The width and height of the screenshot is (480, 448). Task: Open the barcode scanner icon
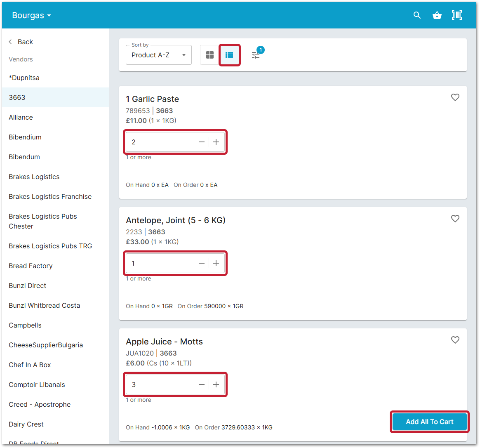(457, 15)
